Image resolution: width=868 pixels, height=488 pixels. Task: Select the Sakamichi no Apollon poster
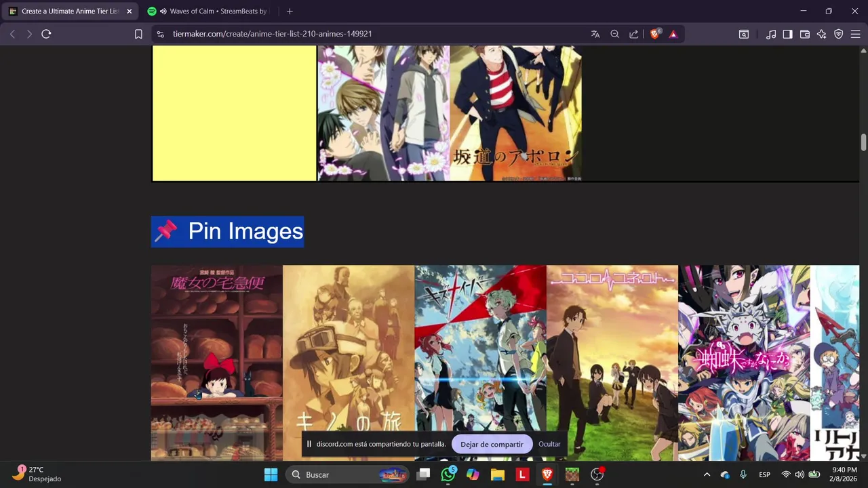[515, 113]
